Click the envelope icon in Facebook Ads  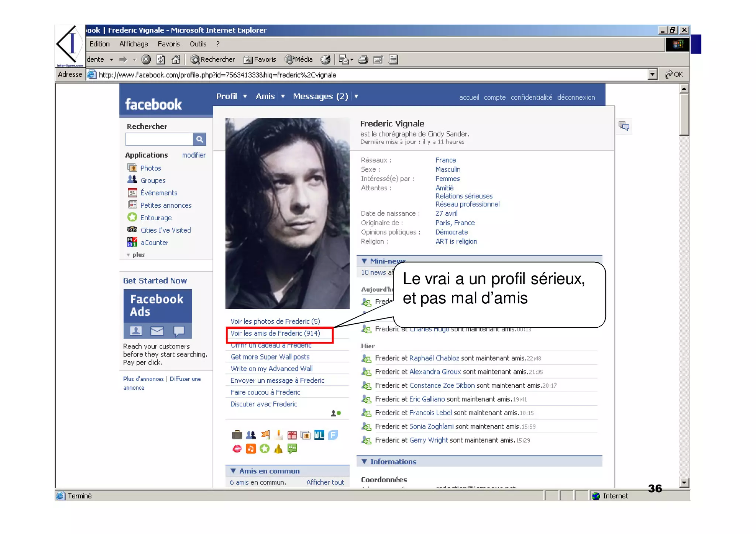pyautogui.click(x=157, y=331)
